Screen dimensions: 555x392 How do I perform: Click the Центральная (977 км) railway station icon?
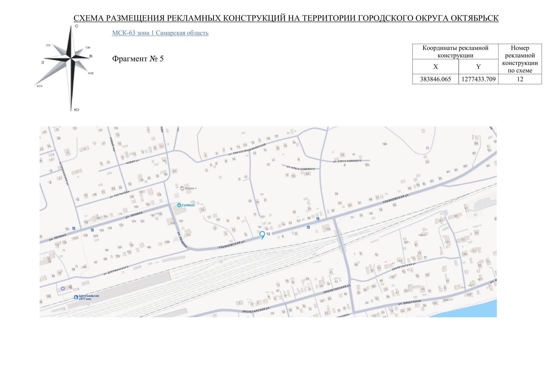pyautogui.click(x=76, y=297)
